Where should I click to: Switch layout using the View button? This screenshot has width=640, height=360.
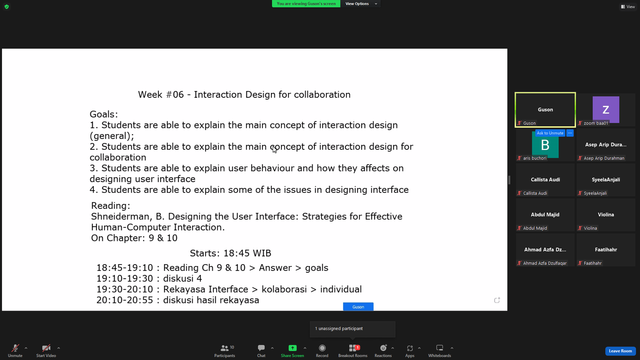(x=628, y=7)
